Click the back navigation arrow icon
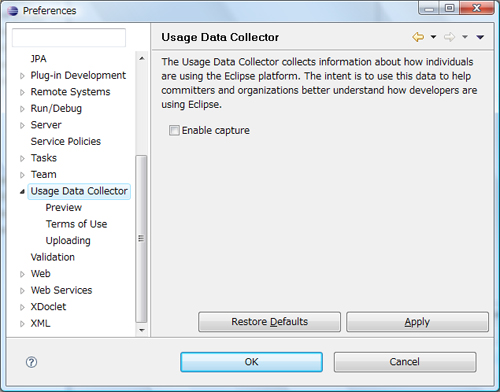 tap(418, 37)
